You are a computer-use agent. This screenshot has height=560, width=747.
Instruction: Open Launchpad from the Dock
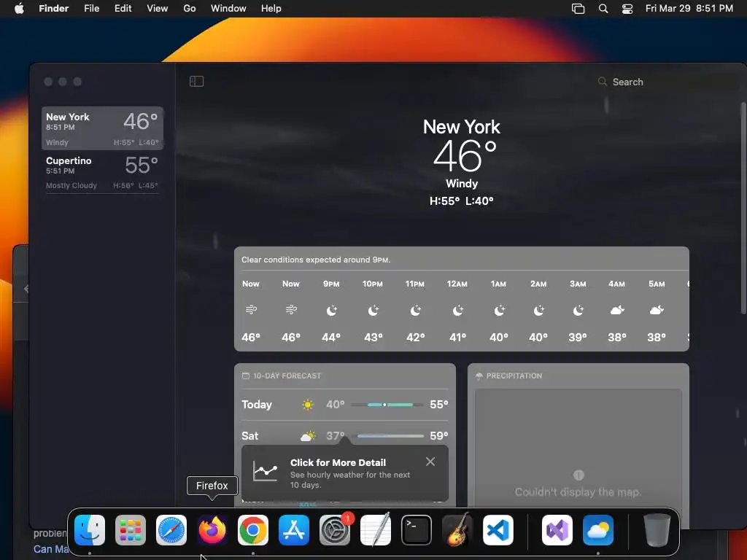tap(131, 530)
